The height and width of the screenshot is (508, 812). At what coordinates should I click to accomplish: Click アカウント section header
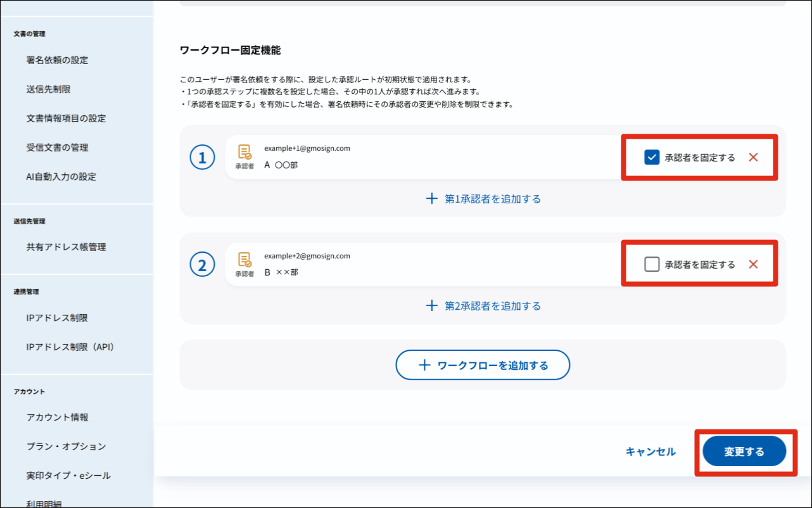coord(29,391)
